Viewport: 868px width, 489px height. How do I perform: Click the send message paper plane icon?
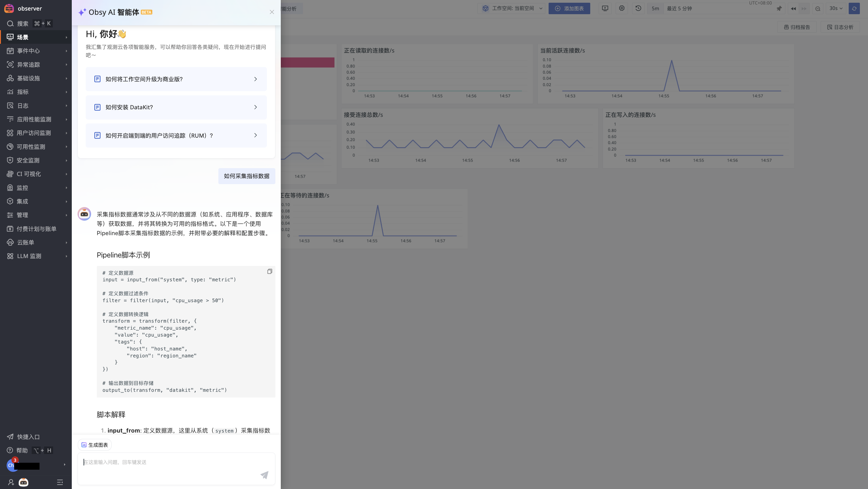click(265, 475)
